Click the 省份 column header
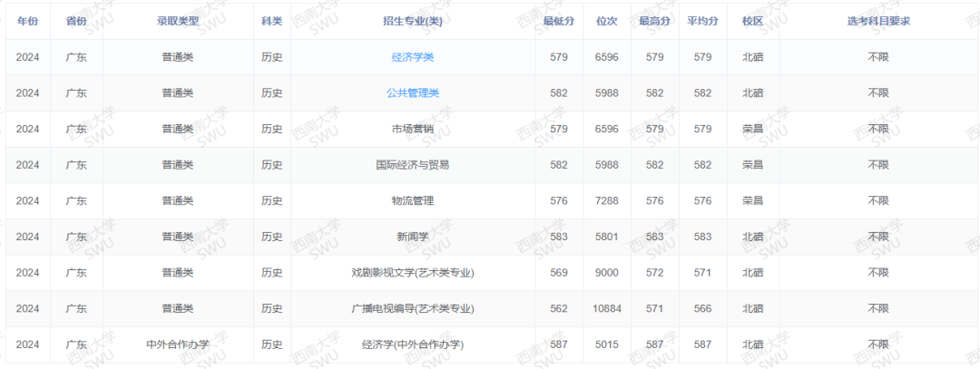Screen dimensions: 980x369 (76, 21)
